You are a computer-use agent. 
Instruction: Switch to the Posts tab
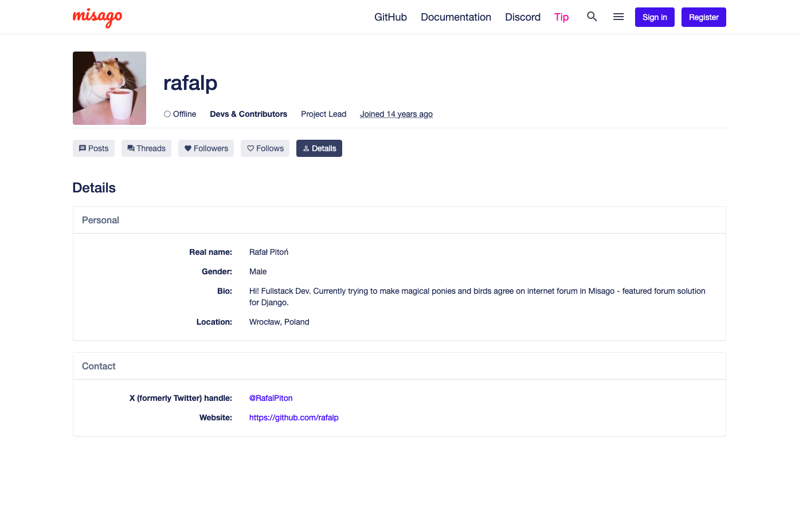pos(93,148)
